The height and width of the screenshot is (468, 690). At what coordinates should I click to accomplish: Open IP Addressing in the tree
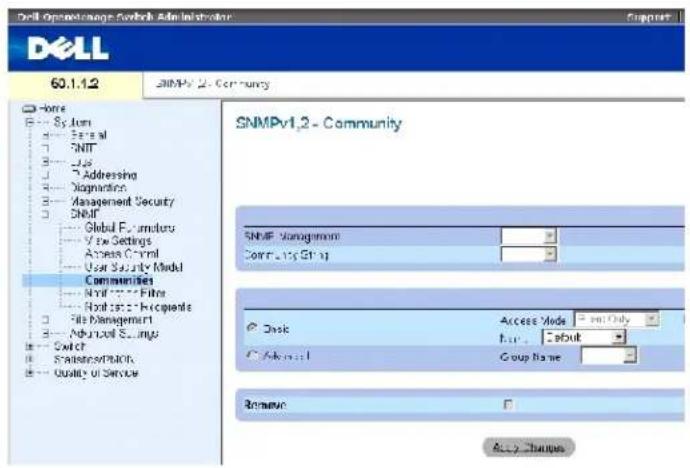click(104, 175)
